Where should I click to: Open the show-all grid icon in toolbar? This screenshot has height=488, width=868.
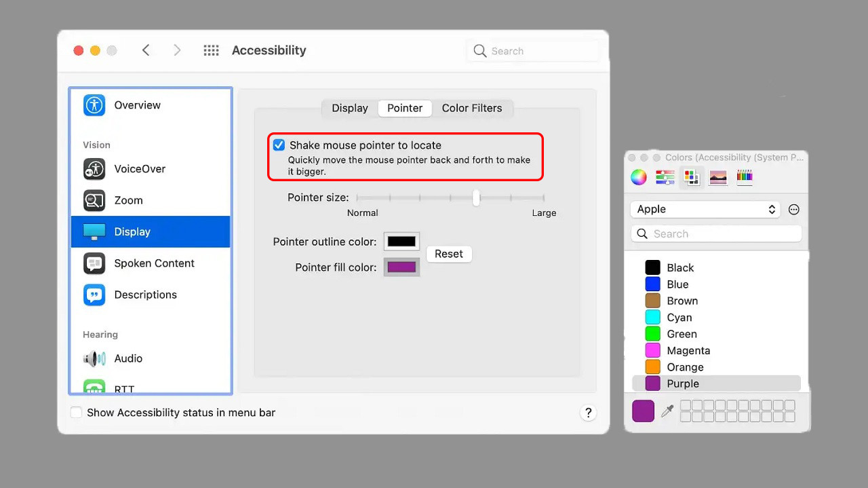(x=211, y=50)
